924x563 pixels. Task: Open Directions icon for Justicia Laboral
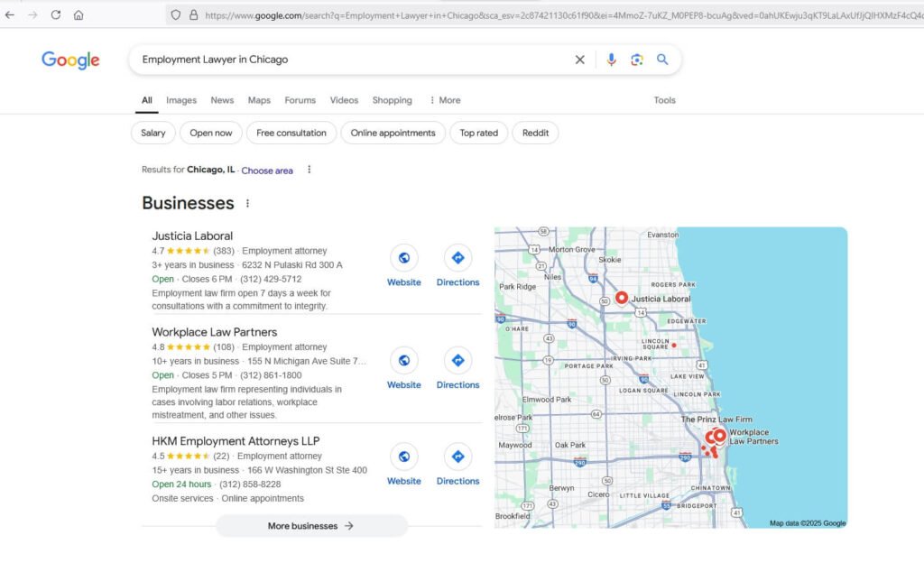pyautogui.click(x=457, y=258)
